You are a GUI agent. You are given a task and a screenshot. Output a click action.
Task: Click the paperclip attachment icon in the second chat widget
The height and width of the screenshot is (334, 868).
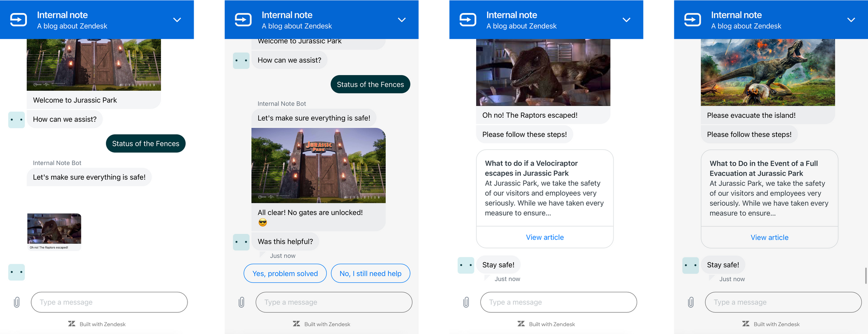(241, 302)
